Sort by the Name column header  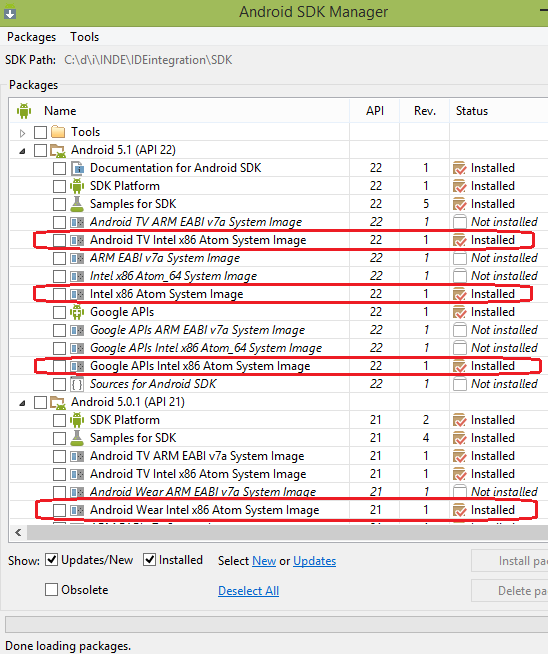60,111
